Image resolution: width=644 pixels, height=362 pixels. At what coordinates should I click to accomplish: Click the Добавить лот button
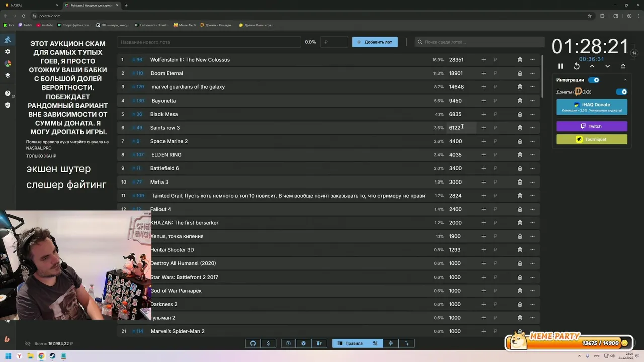point(375,42)
